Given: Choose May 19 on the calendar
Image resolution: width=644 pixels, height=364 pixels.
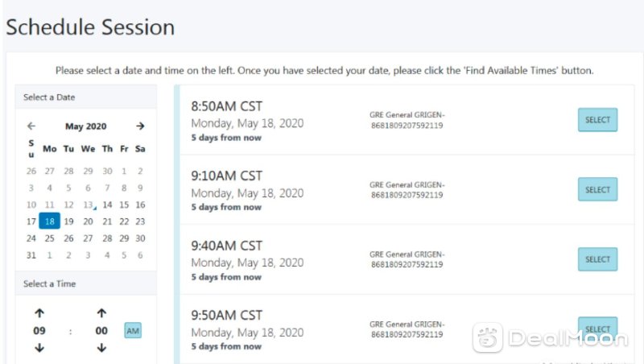Looking at the screenshot, I should 68,221.
